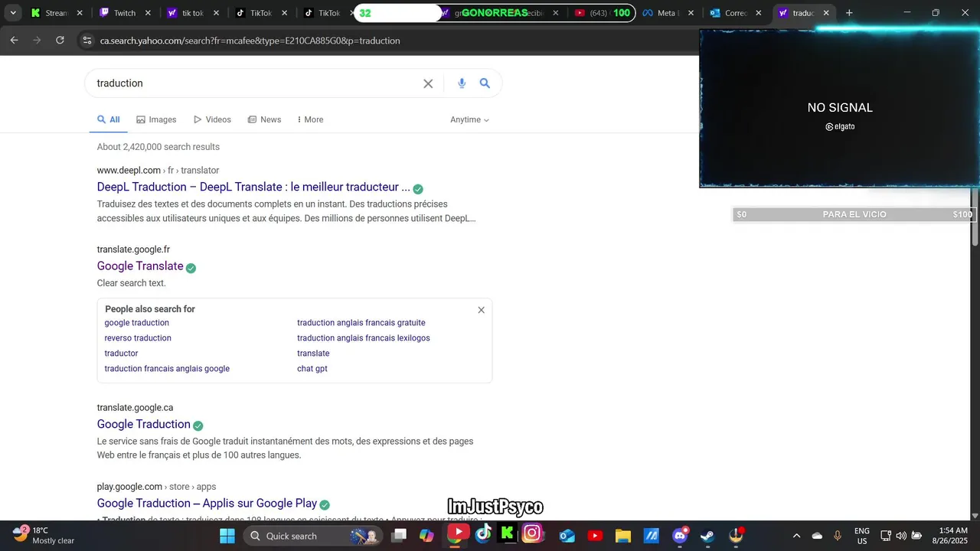Switch to the Twitch tab
Screen dimensions: 980x551
tap(125, 13)
